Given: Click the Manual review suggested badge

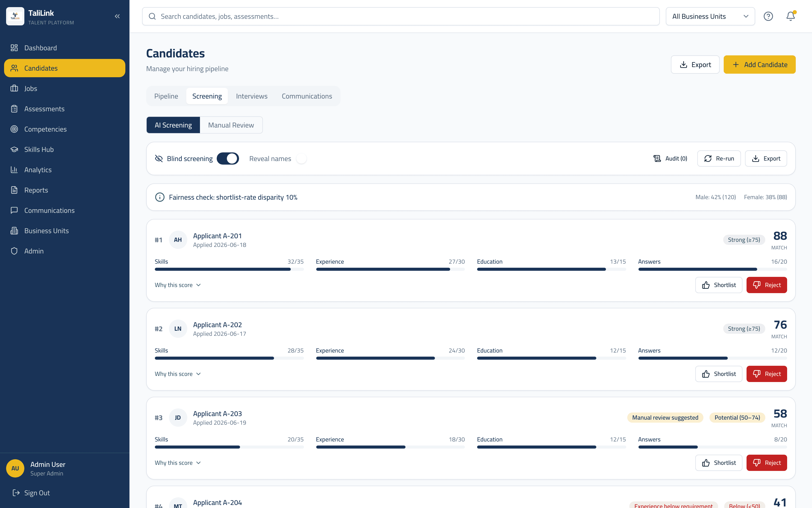Looking at the screenshot, I should 665,418.
